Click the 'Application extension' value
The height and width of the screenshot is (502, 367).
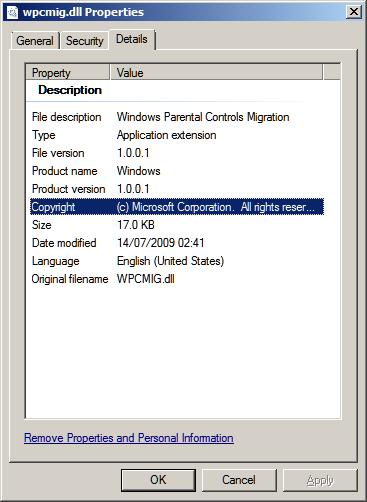click(x=167, y=135)
